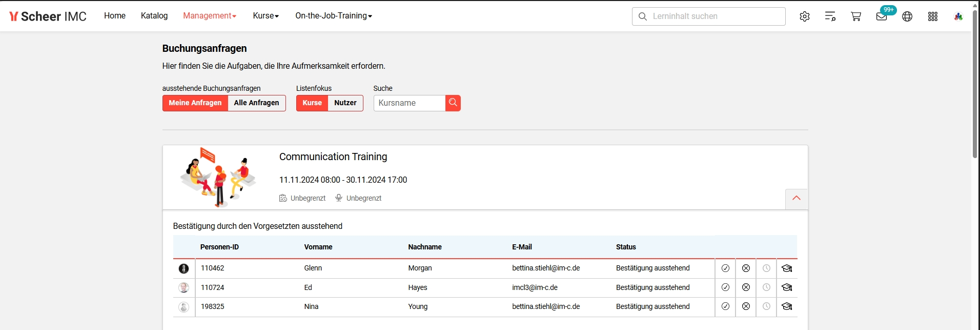980x330 pixels.
Task: Approve booking request for Ed Hayes
Action: 725,287
